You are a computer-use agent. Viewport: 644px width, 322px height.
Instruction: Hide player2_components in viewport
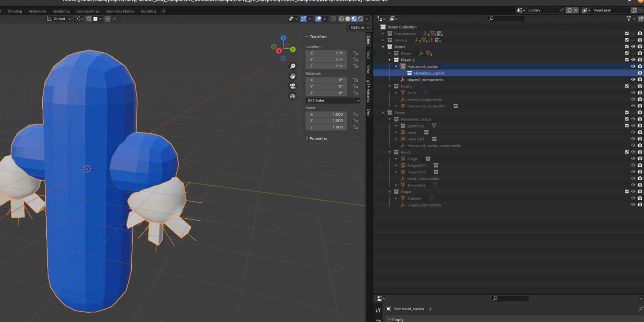pos(633,80)
